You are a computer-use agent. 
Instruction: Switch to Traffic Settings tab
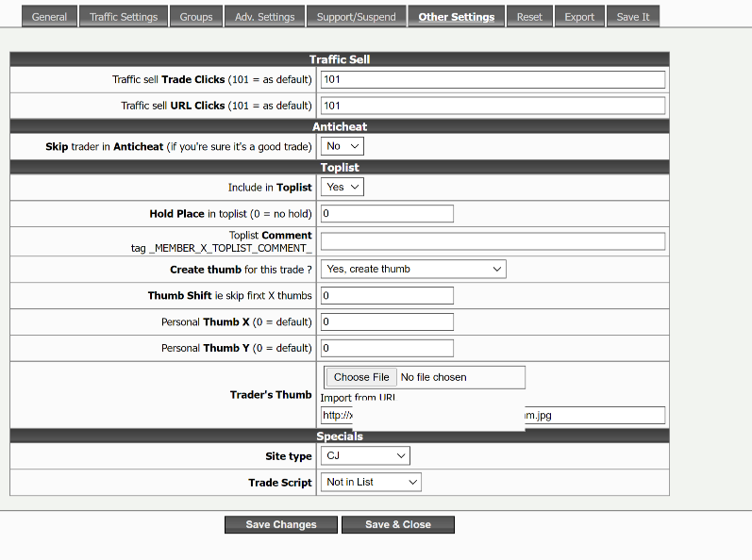click(x=124, y=17)
